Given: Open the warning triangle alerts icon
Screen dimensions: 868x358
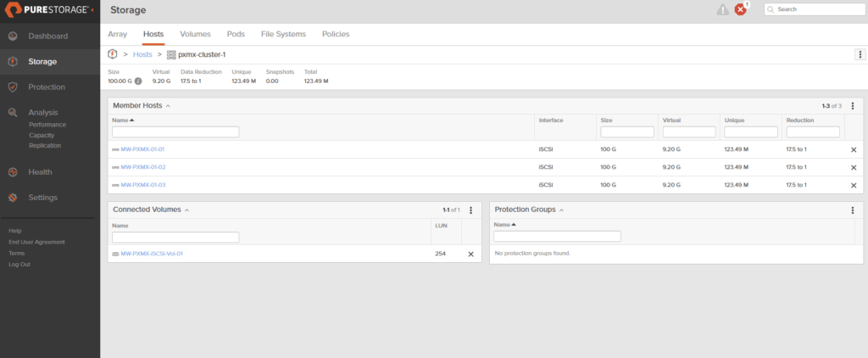Looking at the screenshot, I should point(723,9).
